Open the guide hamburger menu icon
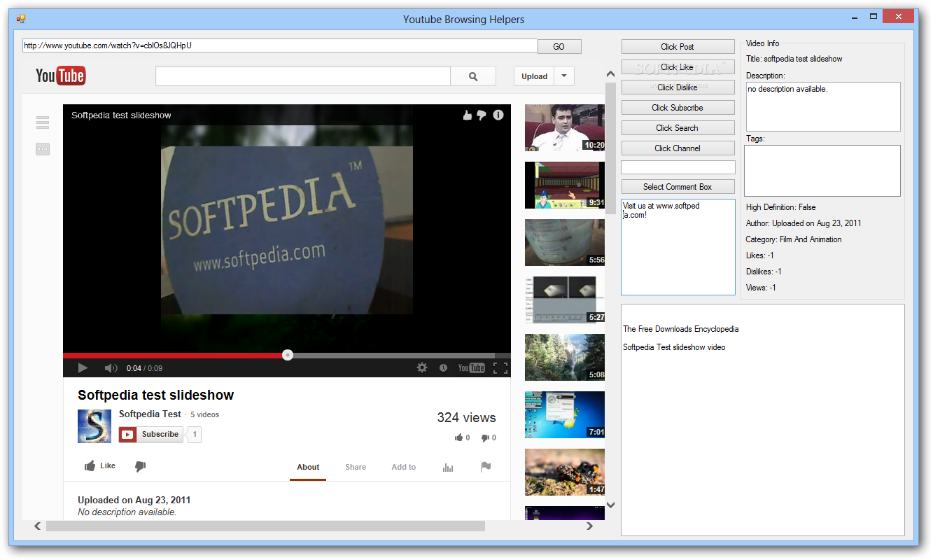Viewport: 933px width, 560px height. coord(43,122)
